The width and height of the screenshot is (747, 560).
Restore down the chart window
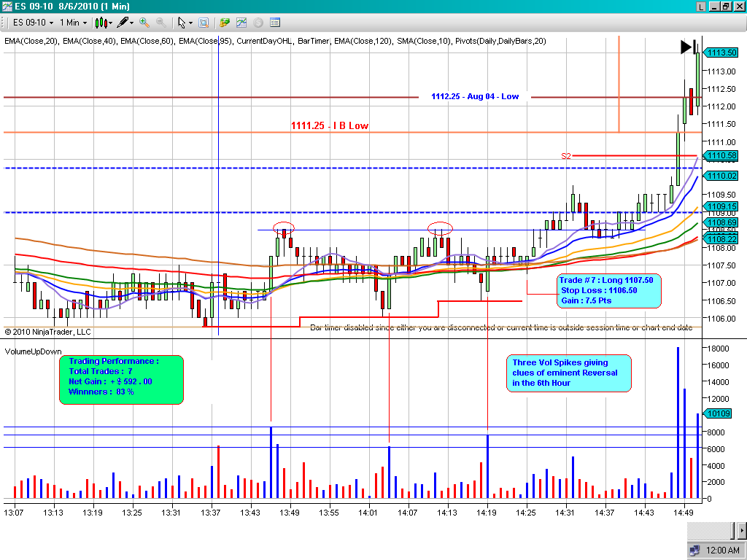pyautogui.click(x=725, y=7)
